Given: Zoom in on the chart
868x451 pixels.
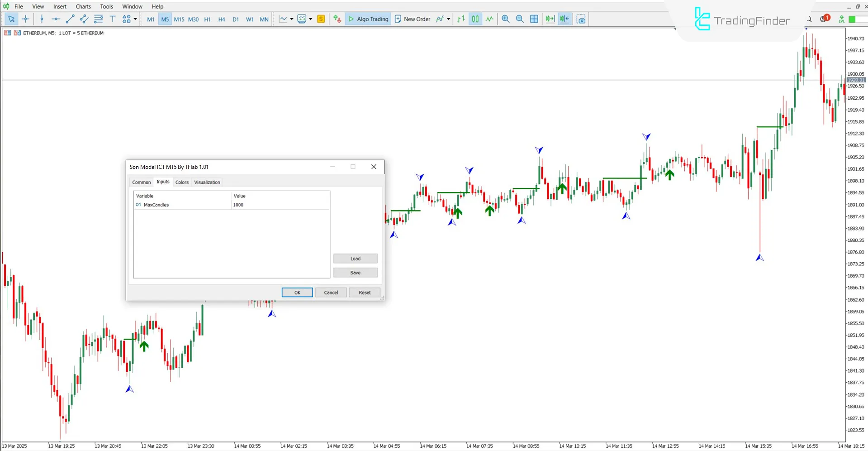Looking at the screenshot, I should (505, 19).
